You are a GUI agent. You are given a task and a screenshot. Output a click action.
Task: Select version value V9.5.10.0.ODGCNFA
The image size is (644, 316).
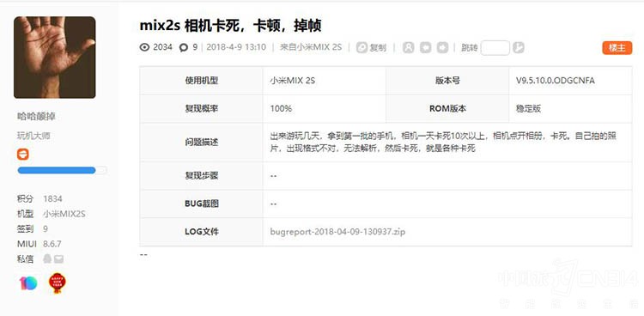[x=556, y=81]
